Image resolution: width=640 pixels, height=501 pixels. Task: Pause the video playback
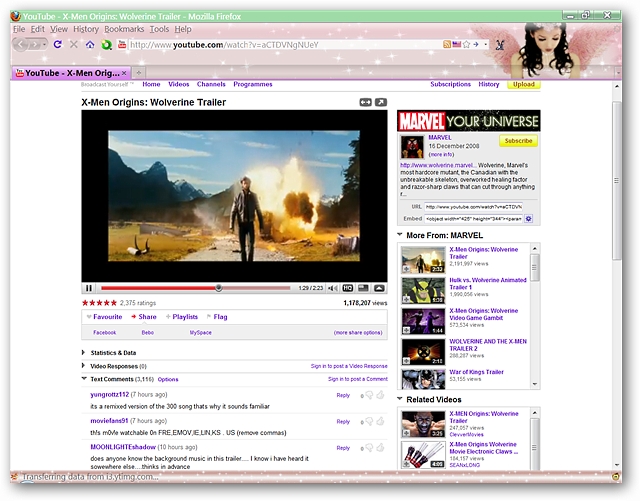click(x=89, y=288)
